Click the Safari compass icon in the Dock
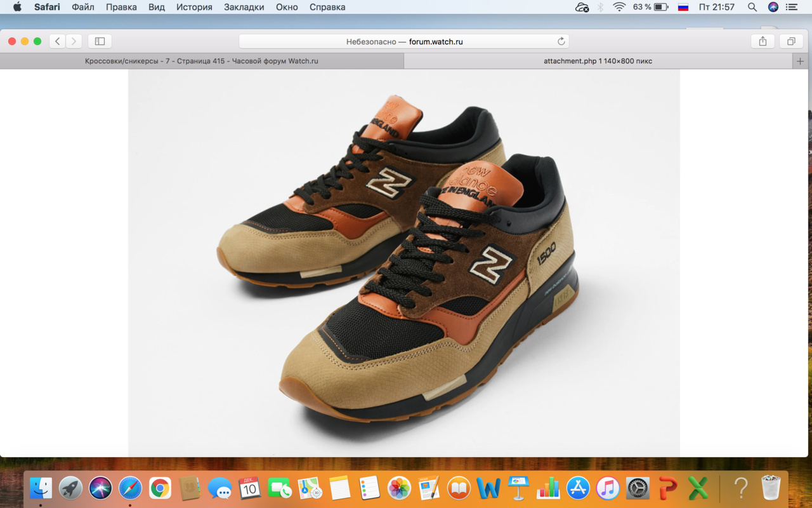Image resolution: width=812 pixels, height=508 pixels. [x=130, y=488]
